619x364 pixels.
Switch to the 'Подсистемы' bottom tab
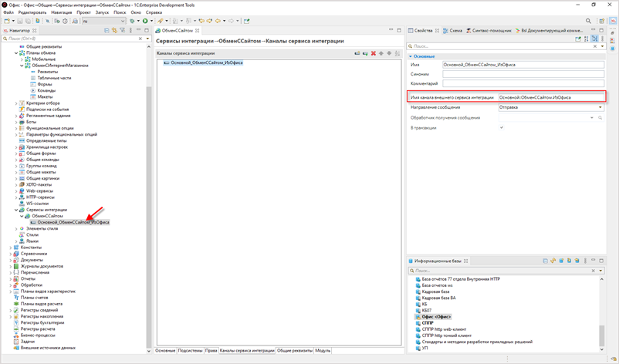(190, 350)
